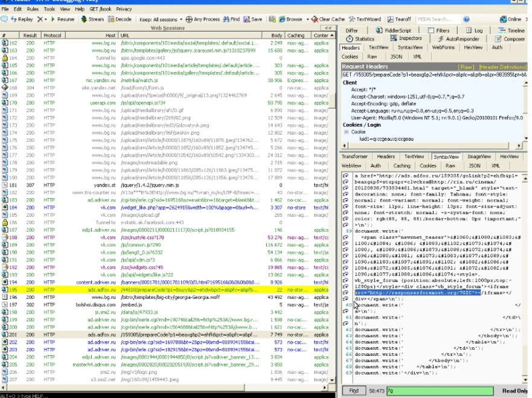This screenshot has width=532, height=398.
Task: Click the Find button below response
Action: (354, 391)
